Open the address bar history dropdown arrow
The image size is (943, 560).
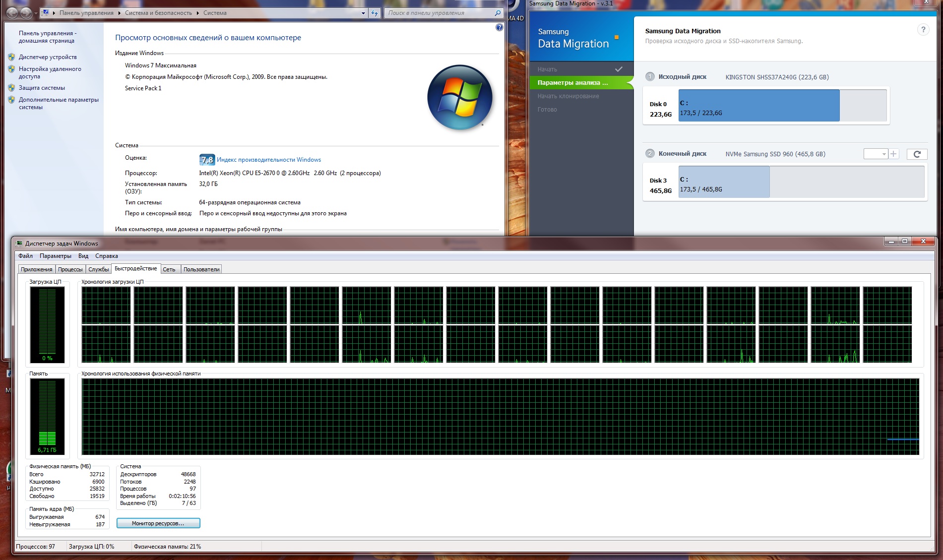[363, 13]
